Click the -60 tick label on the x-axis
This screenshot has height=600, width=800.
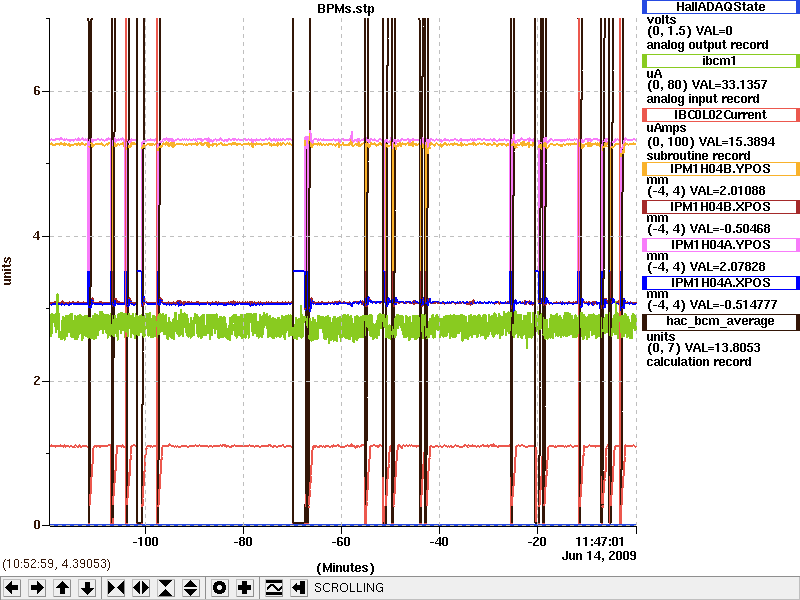click(341, 541)
